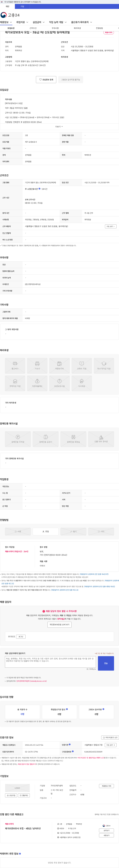
Task: Click the 자녀 학자금 지원 icon
Action: (104, 365)
